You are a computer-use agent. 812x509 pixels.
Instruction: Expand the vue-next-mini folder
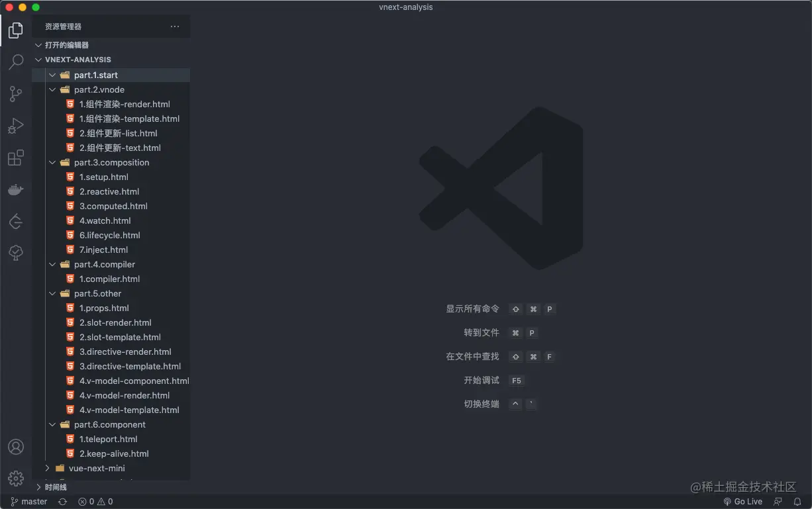click(111, 468)
